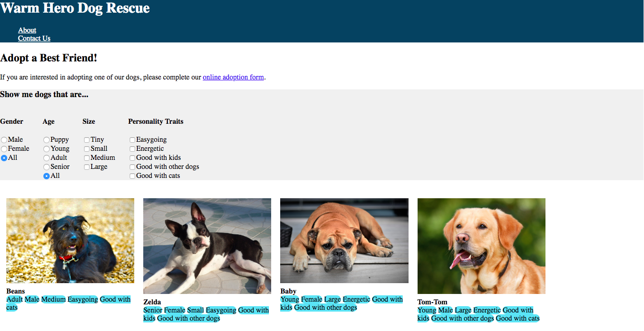This screenshot has height=331, width=644.
Task: Click the dog name Baby
Action: coord(288,291)
